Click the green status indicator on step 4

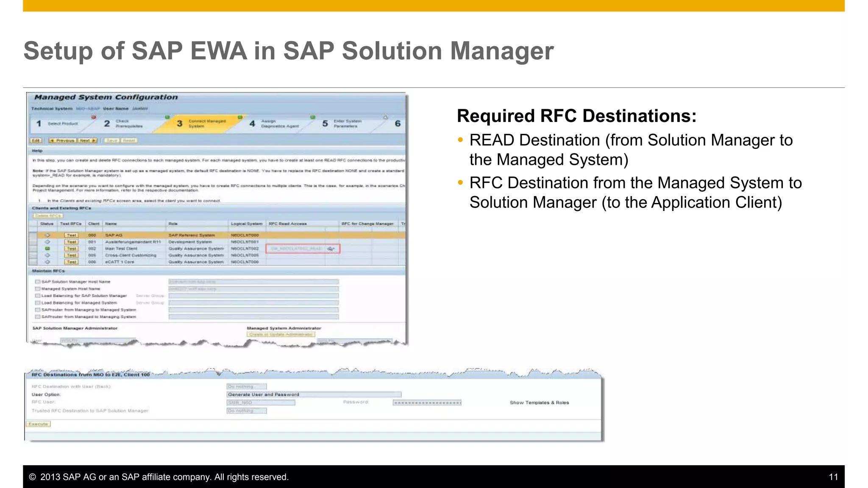313,117
